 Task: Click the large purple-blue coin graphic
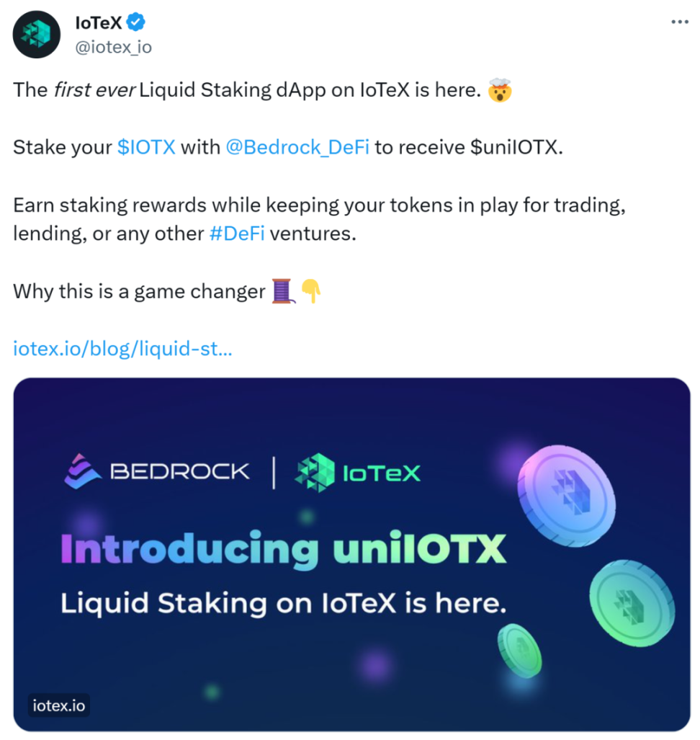[x=566, y=496]
